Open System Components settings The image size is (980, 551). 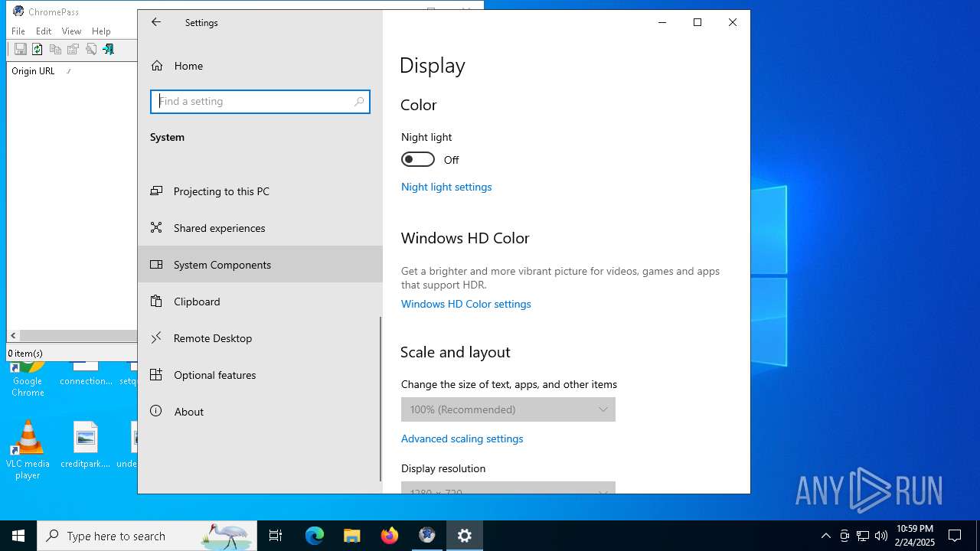260,265
